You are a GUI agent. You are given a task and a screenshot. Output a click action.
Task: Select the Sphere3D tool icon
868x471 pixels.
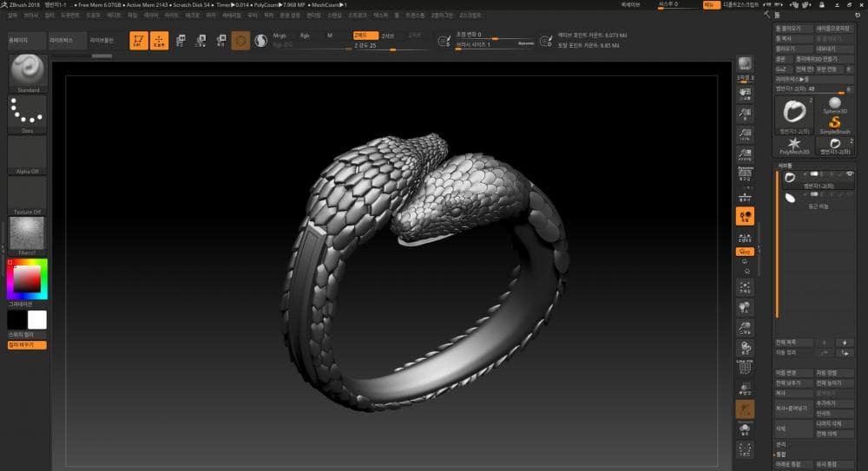pyautogui.click(x=835, y=105)
